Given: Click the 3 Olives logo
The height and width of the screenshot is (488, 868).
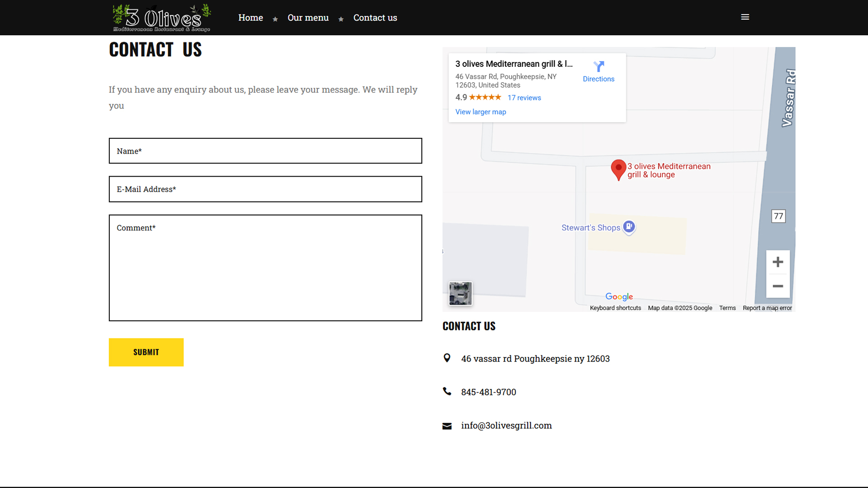Looking at the screenshot, I should (161, 18).
